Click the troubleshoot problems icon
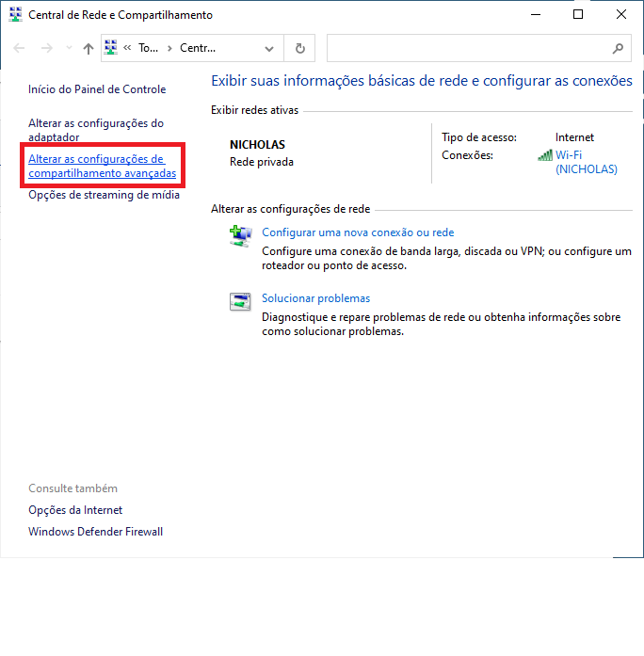Image resolution: width=644 pixels, height=656 pixels. 240,302
